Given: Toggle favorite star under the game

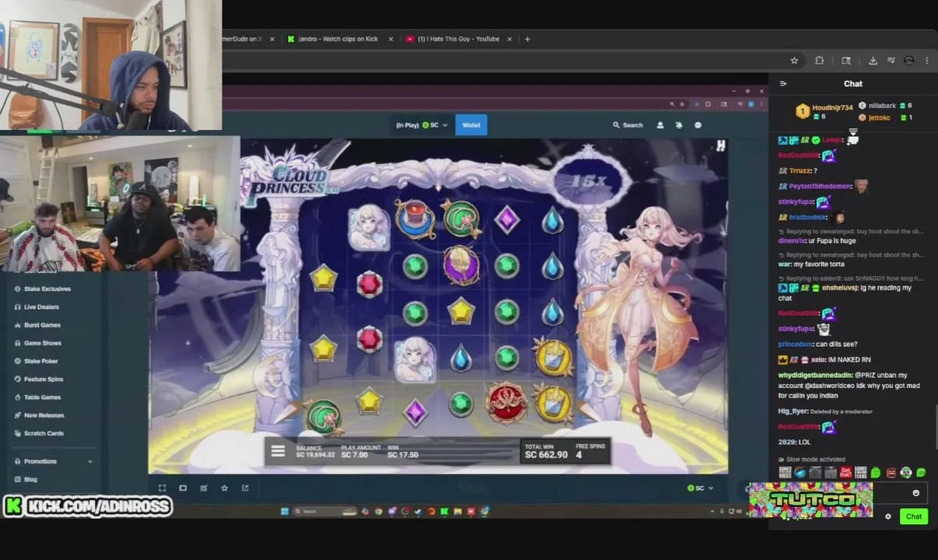Looking at the screenshot, I should (224, 488).
